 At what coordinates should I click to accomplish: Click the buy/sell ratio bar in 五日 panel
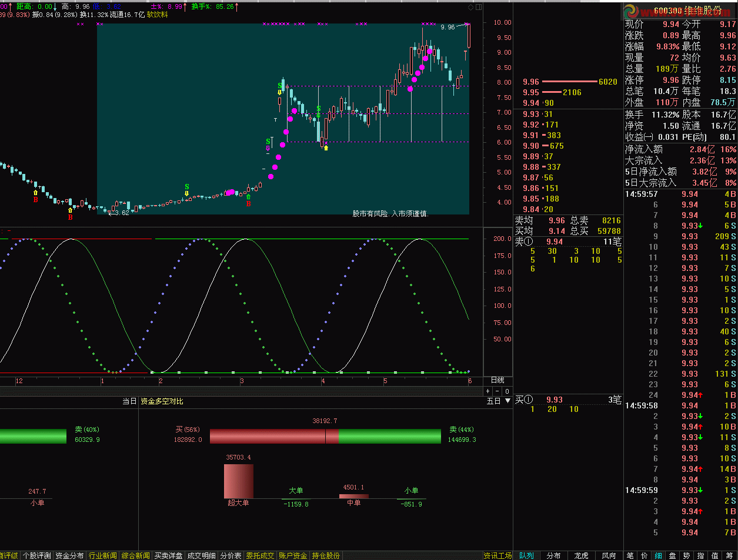point(325,436)
